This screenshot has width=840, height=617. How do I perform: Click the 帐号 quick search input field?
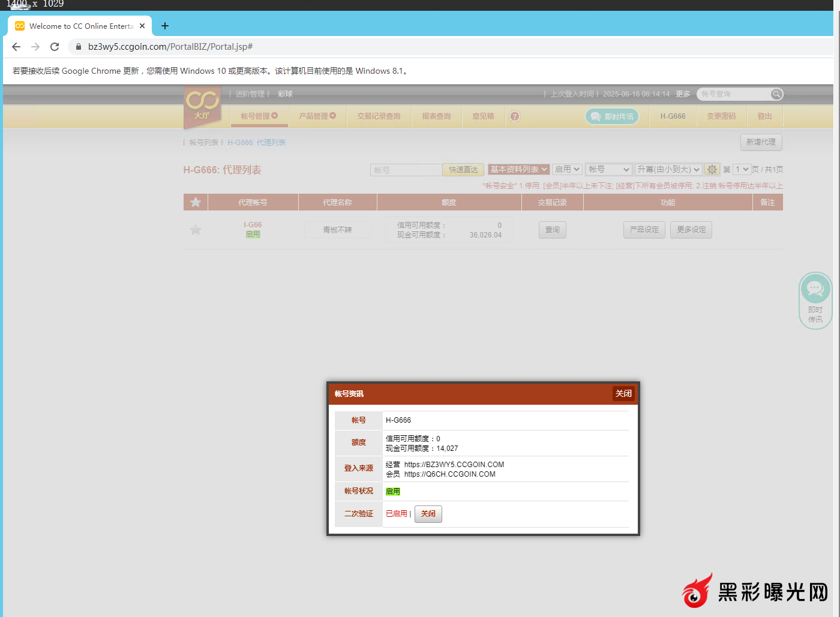point(406,170)
